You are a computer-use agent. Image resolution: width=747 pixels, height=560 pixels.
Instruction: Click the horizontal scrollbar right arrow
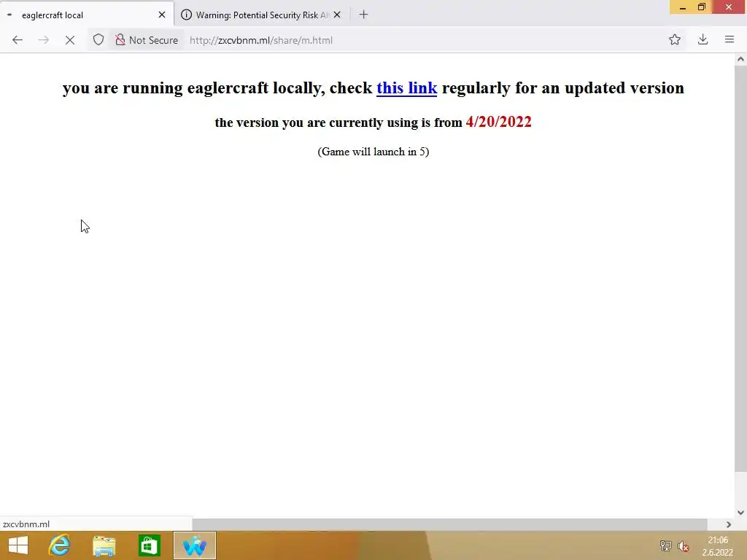729,524
